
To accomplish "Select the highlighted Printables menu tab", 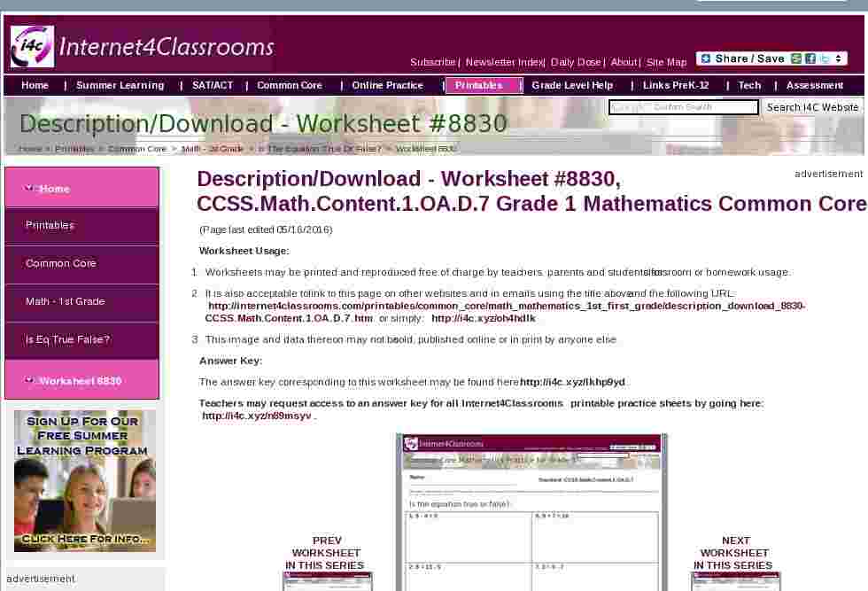I will [x=483, y=85].
